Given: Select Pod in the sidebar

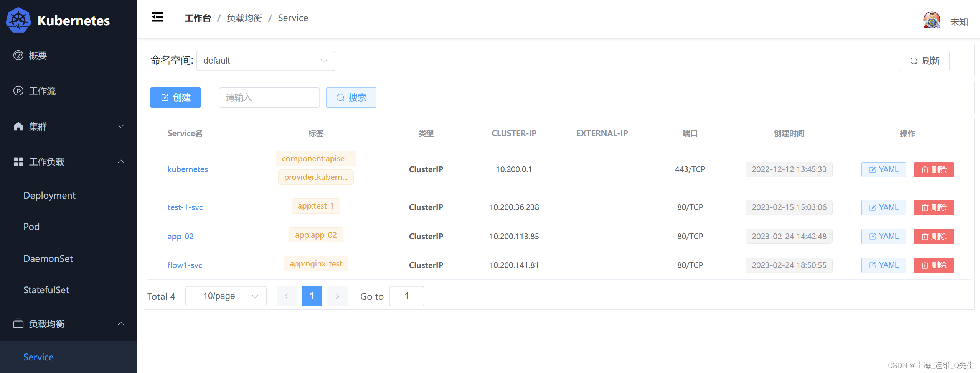Looking at the screenshot, I should click(31, 227).
